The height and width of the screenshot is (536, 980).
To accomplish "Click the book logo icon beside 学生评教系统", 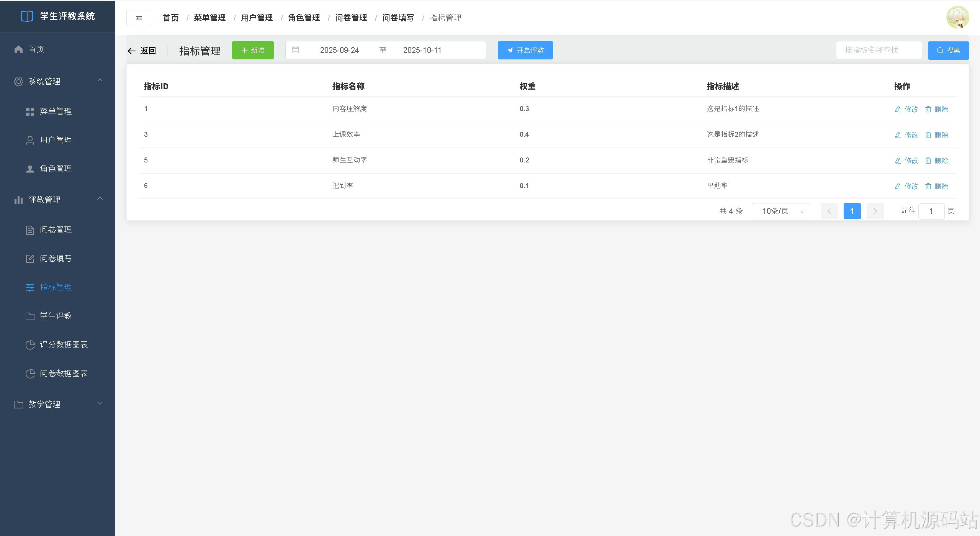I will coord(27,16).
